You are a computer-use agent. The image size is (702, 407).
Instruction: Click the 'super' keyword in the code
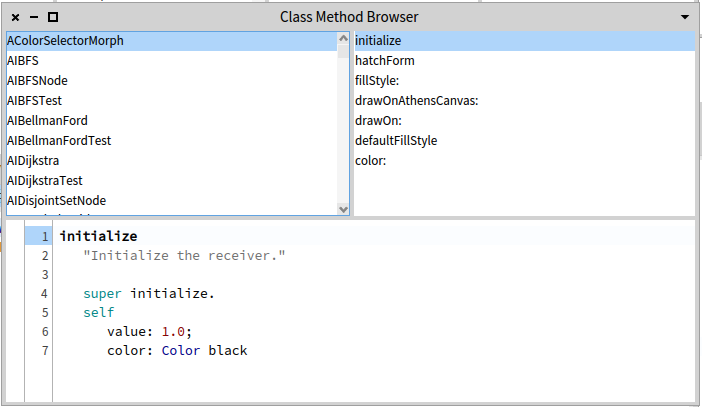pos(102,294)
